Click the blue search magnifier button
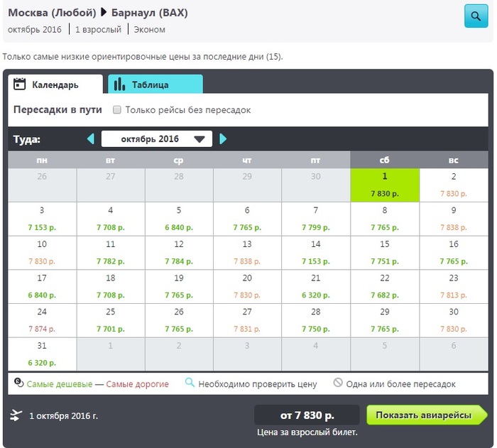 (x=476, y=16)
